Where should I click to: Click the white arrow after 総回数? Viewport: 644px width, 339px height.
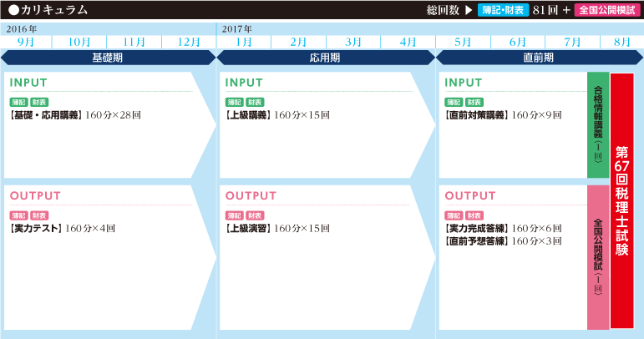469,11
